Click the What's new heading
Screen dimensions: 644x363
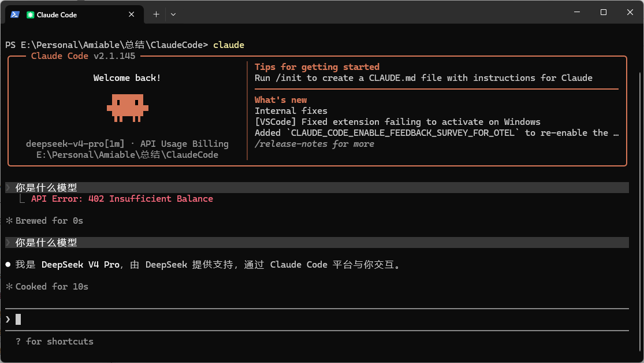point(281,100)
